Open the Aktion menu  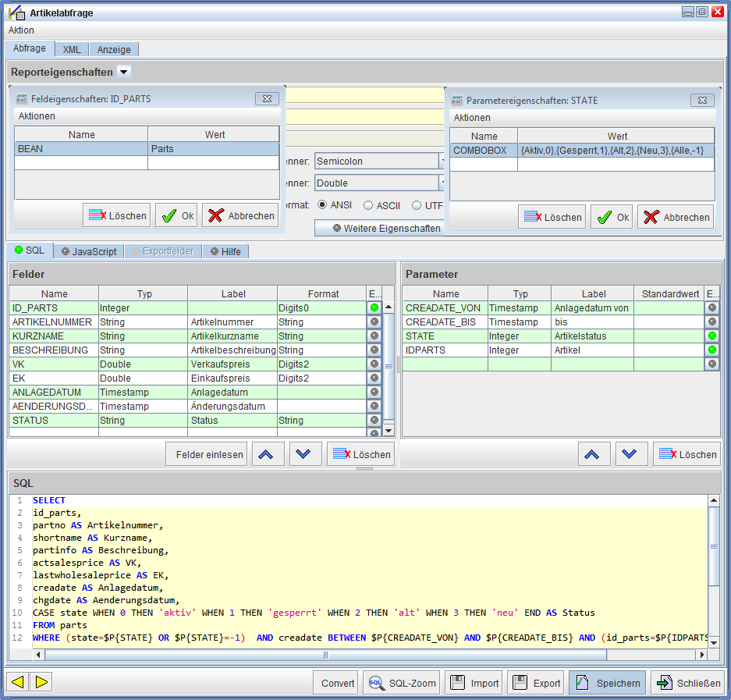[21, 30]
